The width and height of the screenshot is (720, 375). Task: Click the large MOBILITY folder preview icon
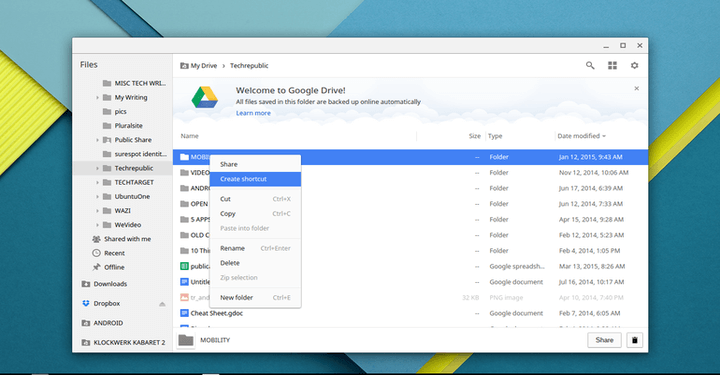[186, 340]
